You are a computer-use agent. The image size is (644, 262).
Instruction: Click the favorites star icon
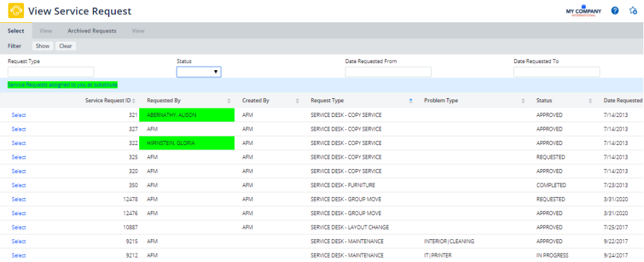[x=633, y=11]
